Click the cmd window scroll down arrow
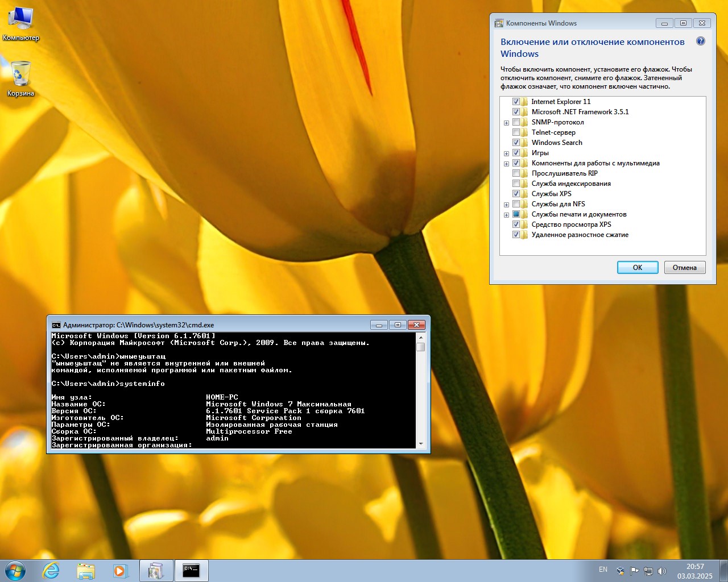This screenshot has height=582, width=728. point(421,444)
